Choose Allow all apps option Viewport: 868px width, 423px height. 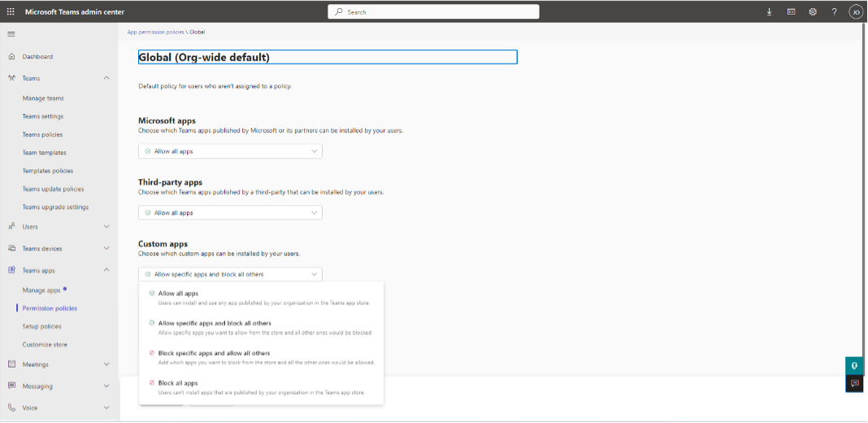(x=261, y=298)
